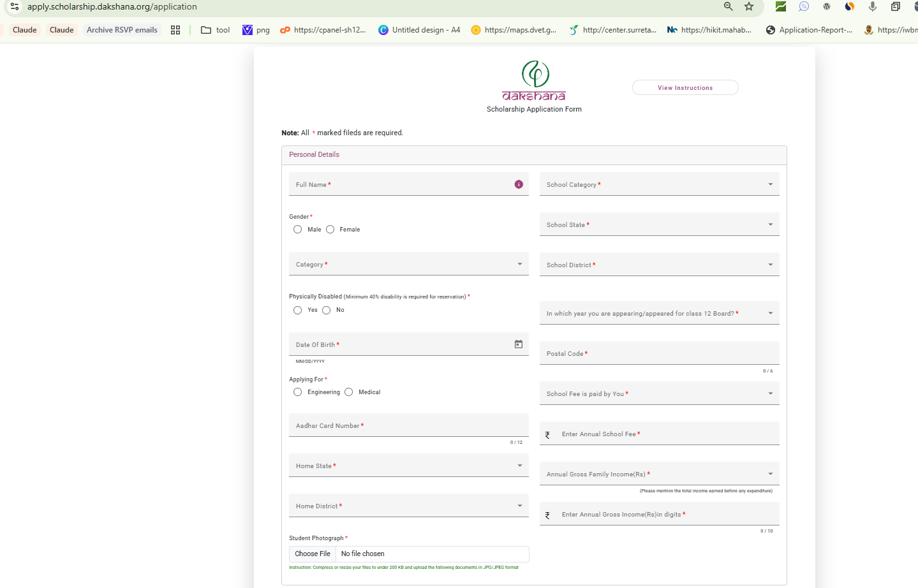918x588 pixels.
Task: Click the Full Name info icon
Action: 519,184
